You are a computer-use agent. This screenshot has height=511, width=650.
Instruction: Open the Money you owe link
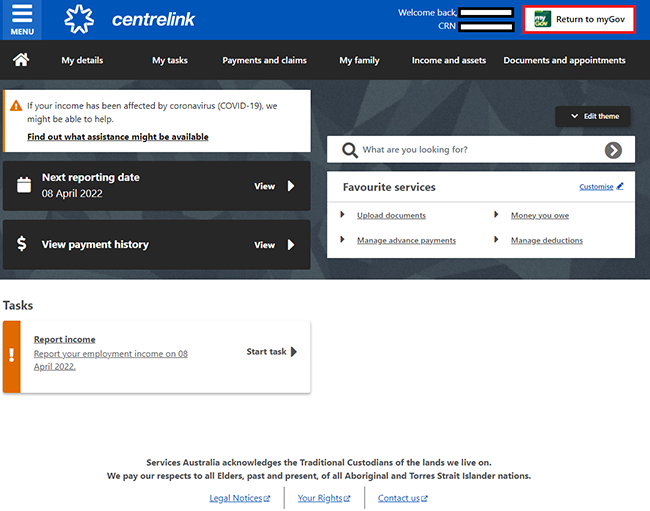click(x=538, y=215)
